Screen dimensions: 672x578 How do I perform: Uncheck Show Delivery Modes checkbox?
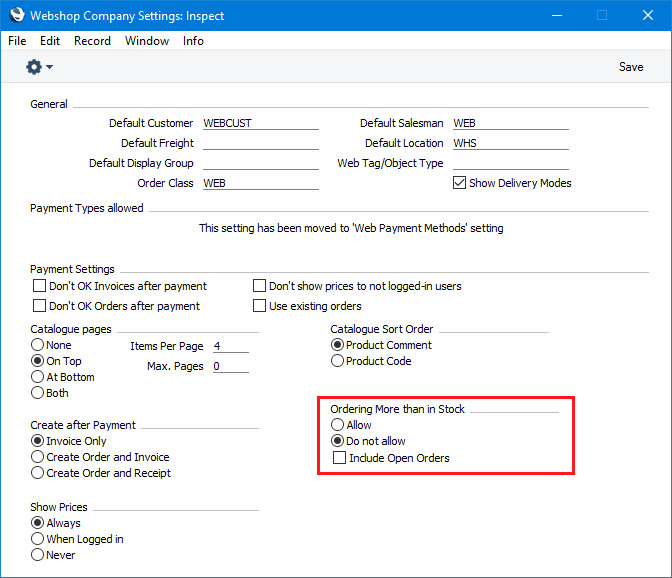click(x=459, y=183)
